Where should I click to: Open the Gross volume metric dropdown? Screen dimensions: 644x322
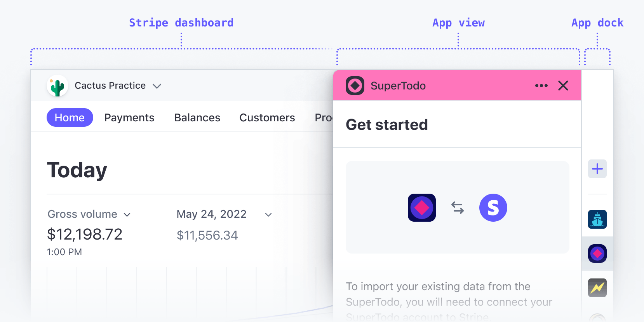(x=128, y=214)
